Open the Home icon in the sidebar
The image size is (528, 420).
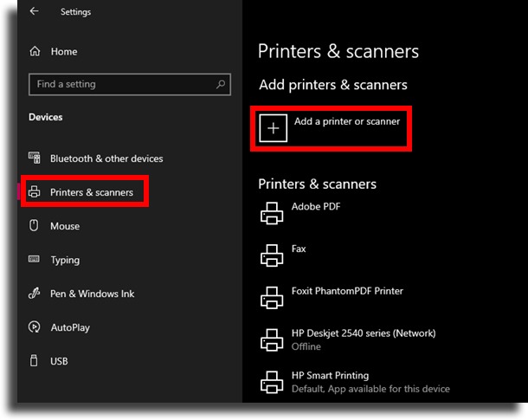point(35,51)
